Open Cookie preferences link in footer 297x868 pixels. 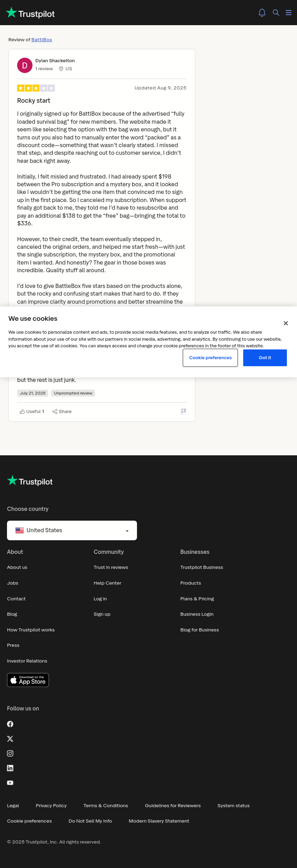[29, 821]
